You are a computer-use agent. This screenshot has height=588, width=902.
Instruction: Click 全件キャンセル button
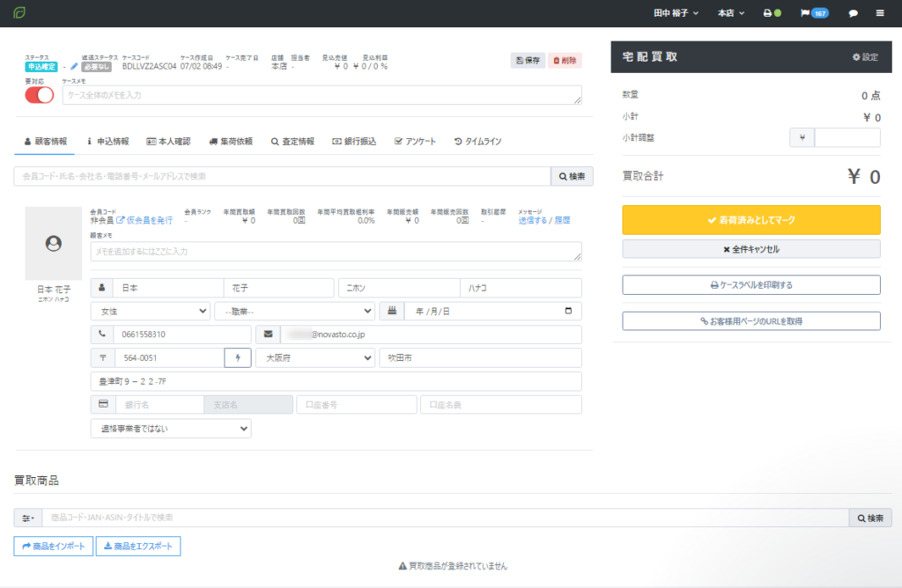(x=751, y=249)
